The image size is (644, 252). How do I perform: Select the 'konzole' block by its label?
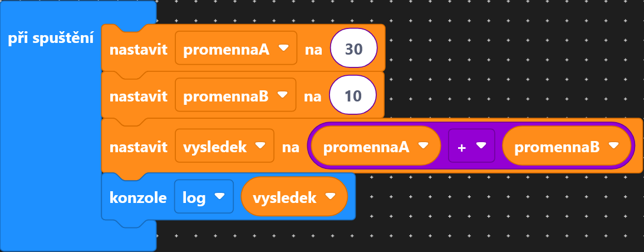[138, 198]
